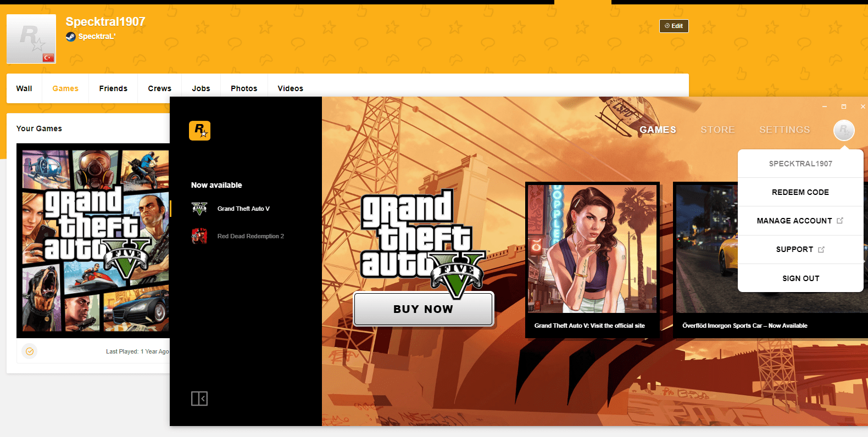Click the BUY NOW button

[x=424, y=309]
